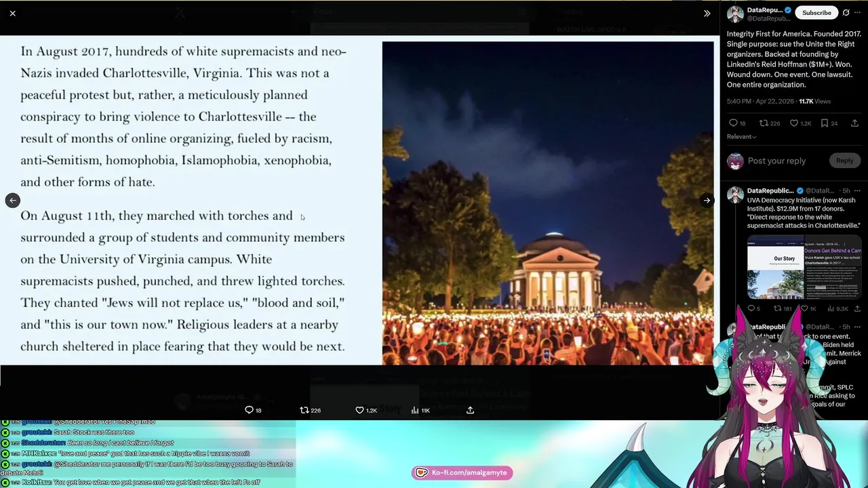This screenshot has width=868, height=488.
Task: Open more options on UVA Democracy Initiative reply
Action: coord(857,191)
